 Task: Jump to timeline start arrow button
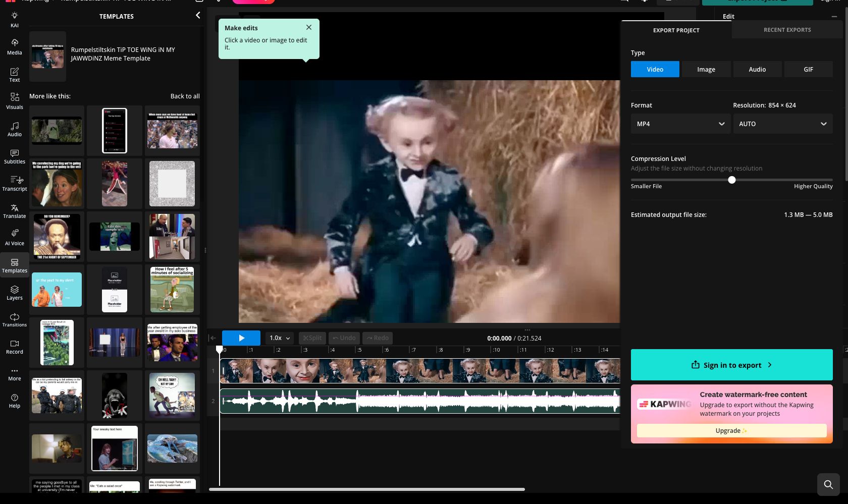point(213,338)
